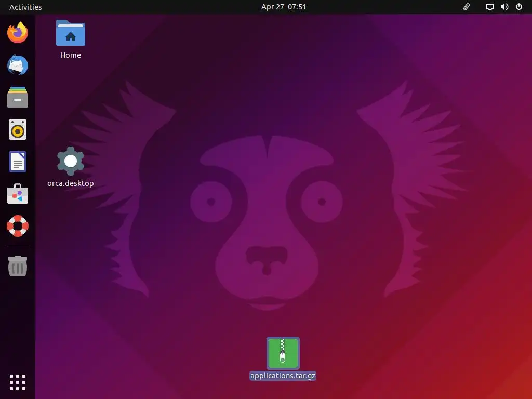The image size is (532, 399).
Task: Launch Rhythmbox music player
Action: pyautogui.click(x=18, y=129)
